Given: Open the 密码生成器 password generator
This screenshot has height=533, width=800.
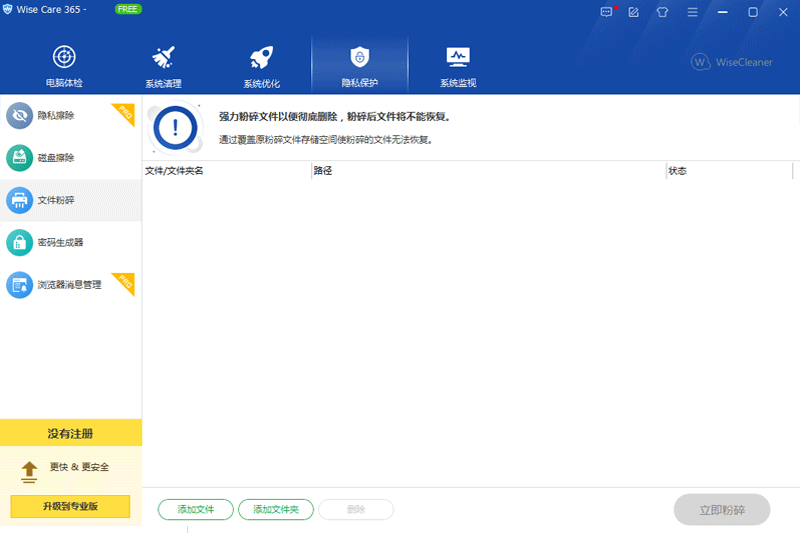Looking at the screenshot, I should pos(60,242).
